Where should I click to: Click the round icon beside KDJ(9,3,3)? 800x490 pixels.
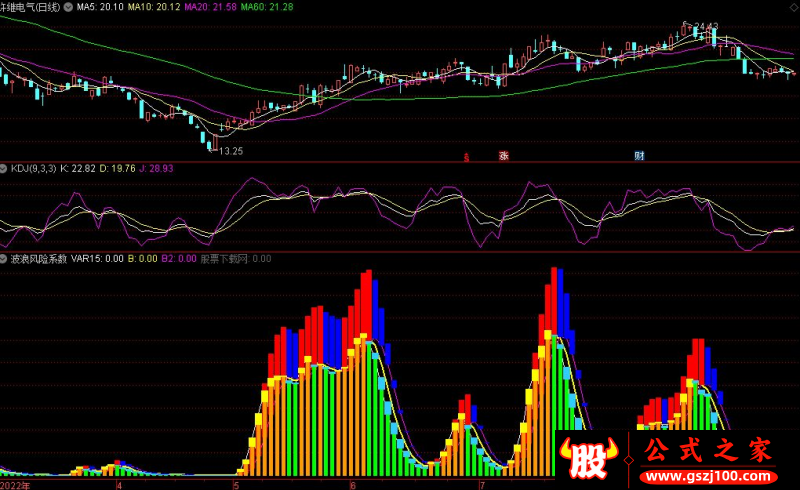pos(4,168)
